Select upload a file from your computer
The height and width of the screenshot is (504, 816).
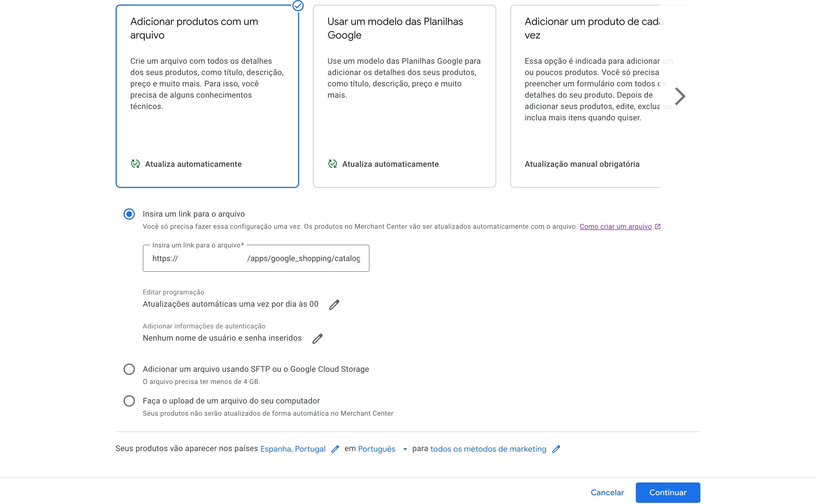(129, 401)
